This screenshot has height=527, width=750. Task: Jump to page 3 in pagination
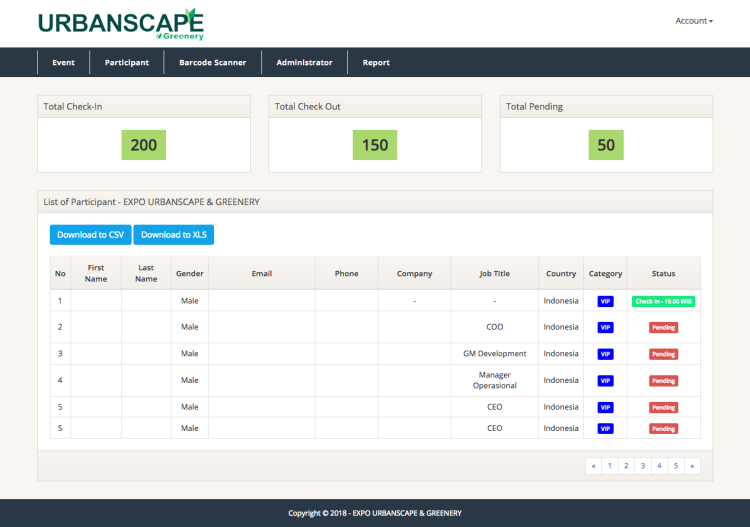click(x=642, y=466)
